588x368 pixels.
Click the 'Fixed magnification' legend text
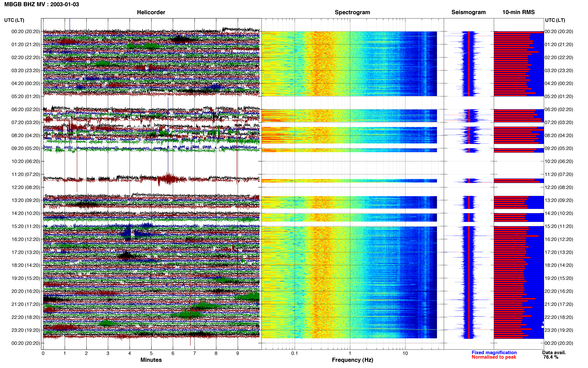(x=494, y=353)
